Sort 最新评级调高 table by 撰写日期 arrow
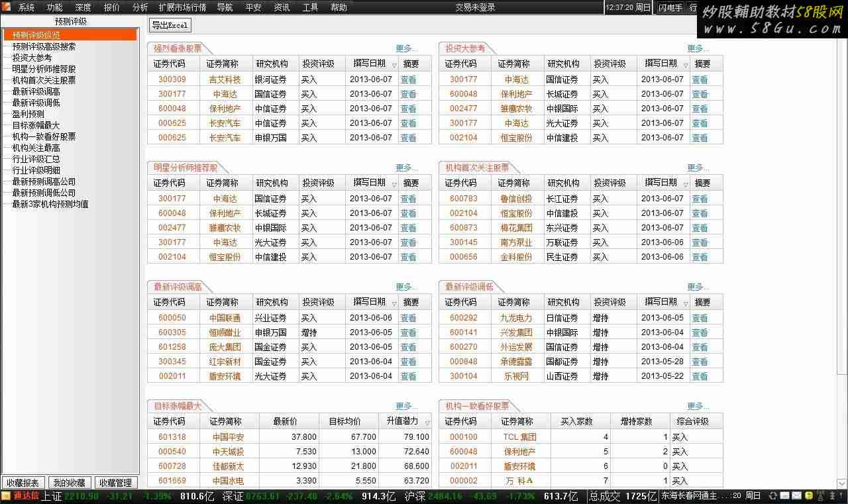The height and width of the screenshot is (504, 848). [394, 303]
